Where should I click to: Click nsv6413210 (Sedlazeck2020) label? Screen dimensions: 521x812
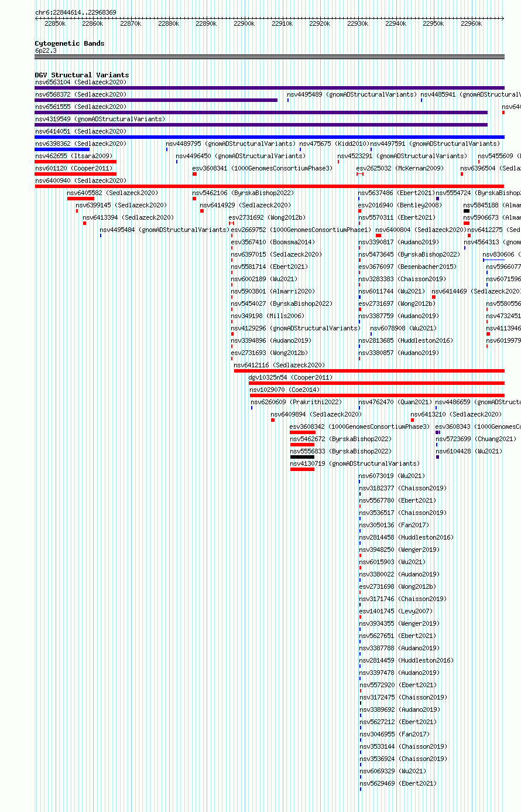point(456,414)
